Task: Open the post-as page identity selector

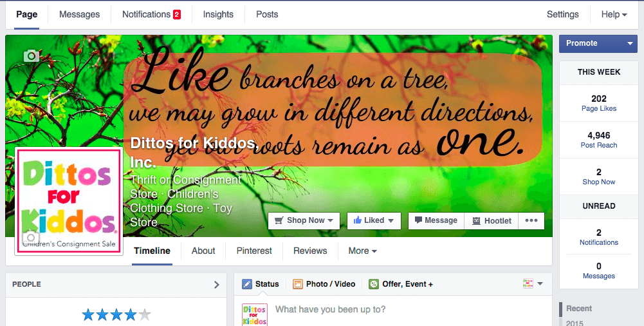Action: point(533,283)
